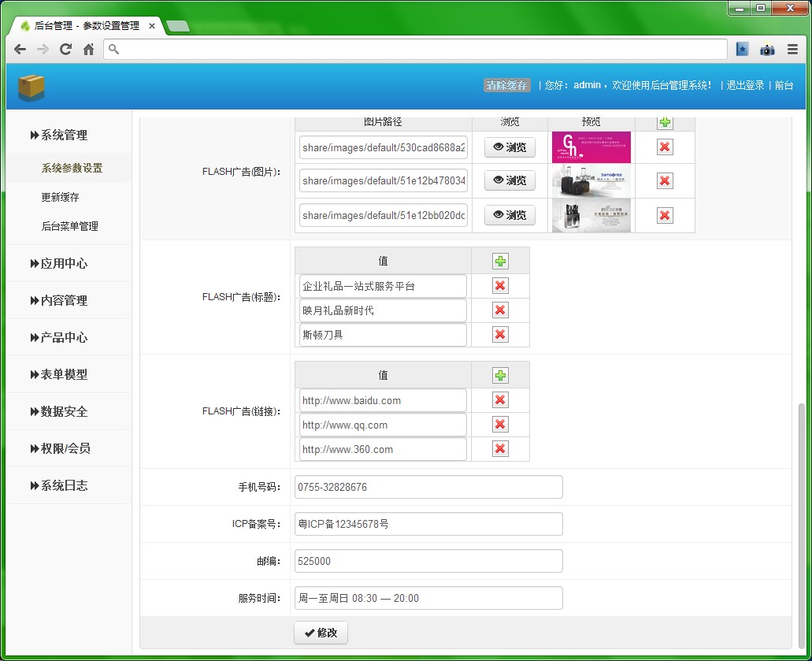Click the page vertical scrollbar
The width and height of the screenshot is (812, 661).
pyautogui.click(x=802, y=520)
